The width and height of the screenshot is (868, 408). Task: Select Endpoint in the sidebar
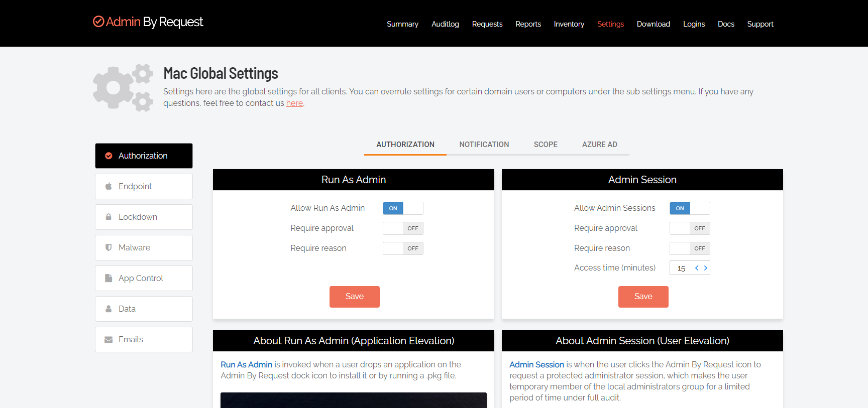pyautogui.click(x=144, y=187)
